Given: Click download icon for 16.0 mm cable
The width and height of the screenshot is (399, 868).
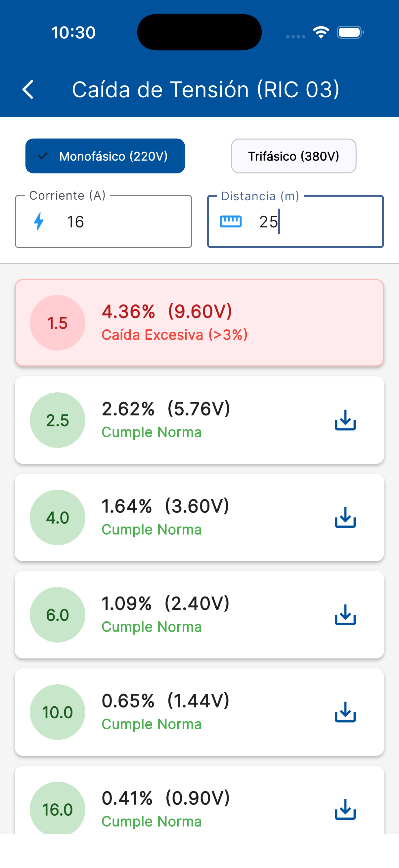Looking at the screenshot, I should point(345,809).
